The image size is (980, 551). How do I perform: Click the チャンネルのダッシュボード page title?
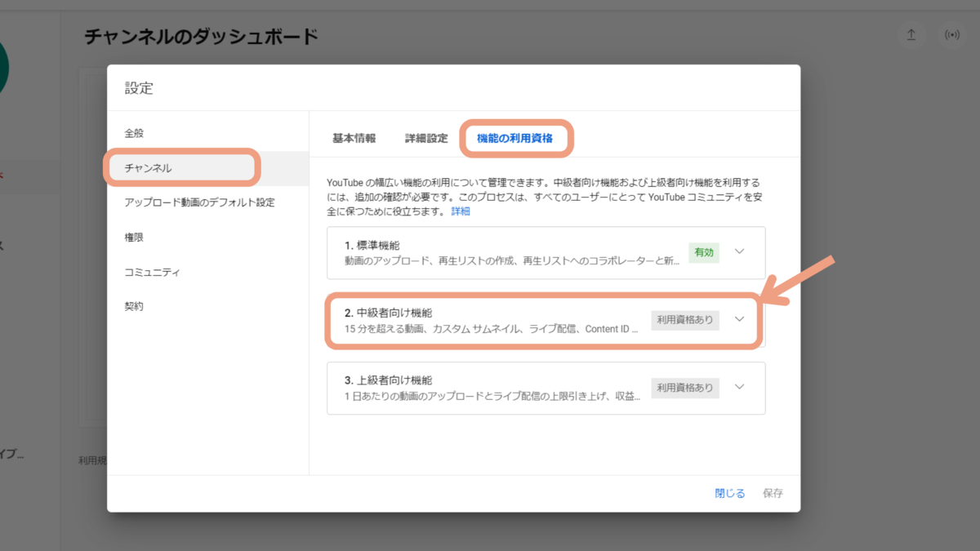click(201, 37)
